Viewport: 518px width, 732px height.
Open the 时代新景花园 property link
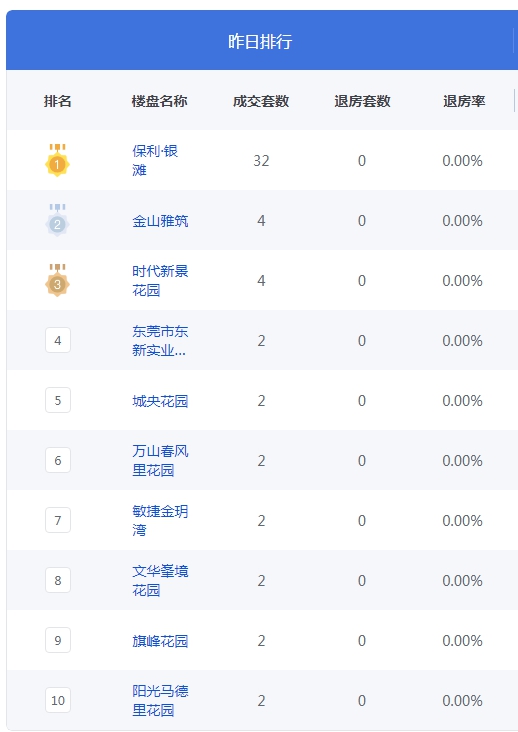(x=160, y=281)
